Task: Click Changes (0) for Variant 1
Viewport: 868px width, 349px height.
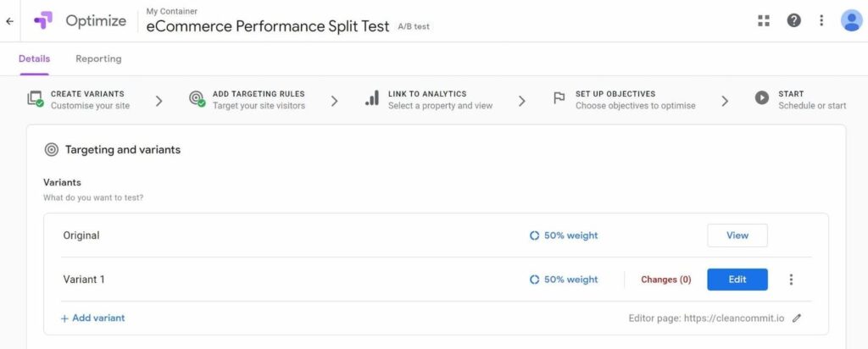Action: click(666, 280)
